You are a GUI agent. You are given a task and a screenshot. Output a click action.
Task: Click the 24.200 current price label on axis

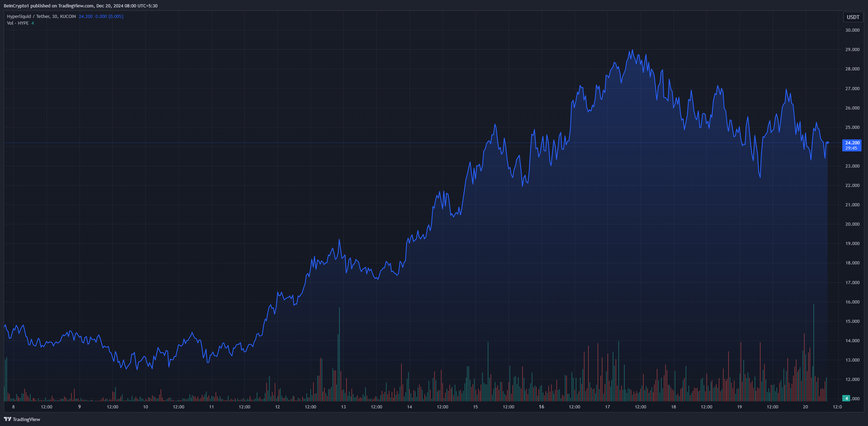[x=852, y=143]
